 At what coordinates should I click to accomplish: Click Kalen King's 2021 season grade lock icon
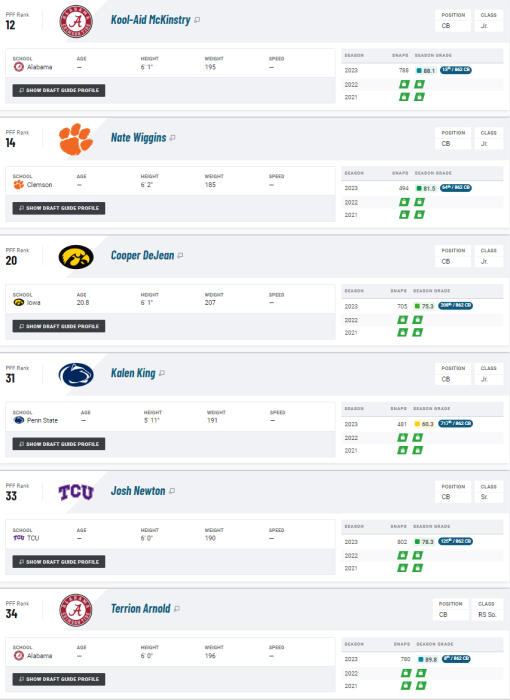click(x=418, y=450)
